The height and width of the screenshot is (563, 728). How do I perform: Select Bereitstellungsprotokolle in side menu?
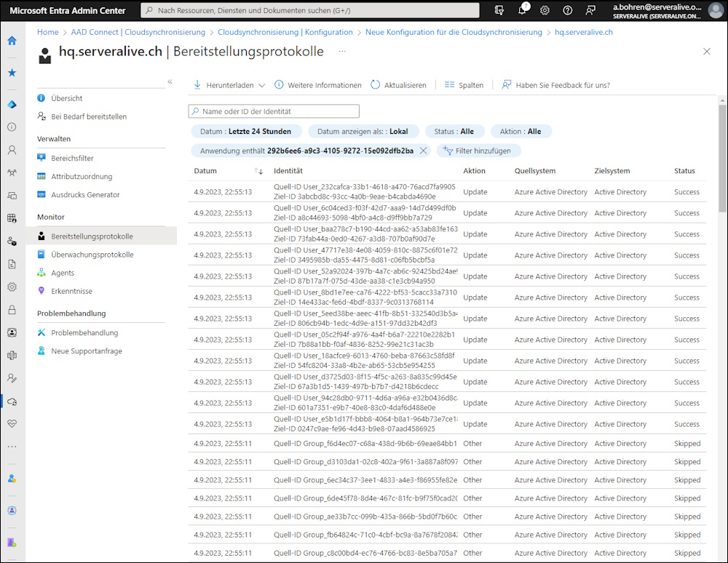tap(101, 236)
